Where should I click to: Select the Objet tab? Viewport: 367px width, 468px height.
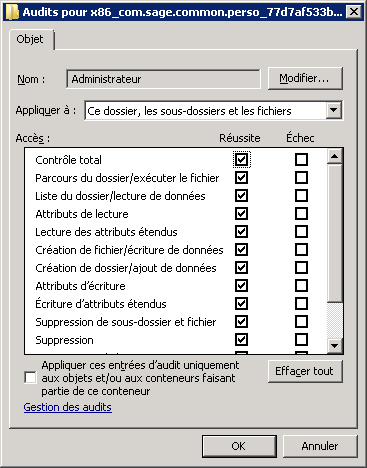30,39
